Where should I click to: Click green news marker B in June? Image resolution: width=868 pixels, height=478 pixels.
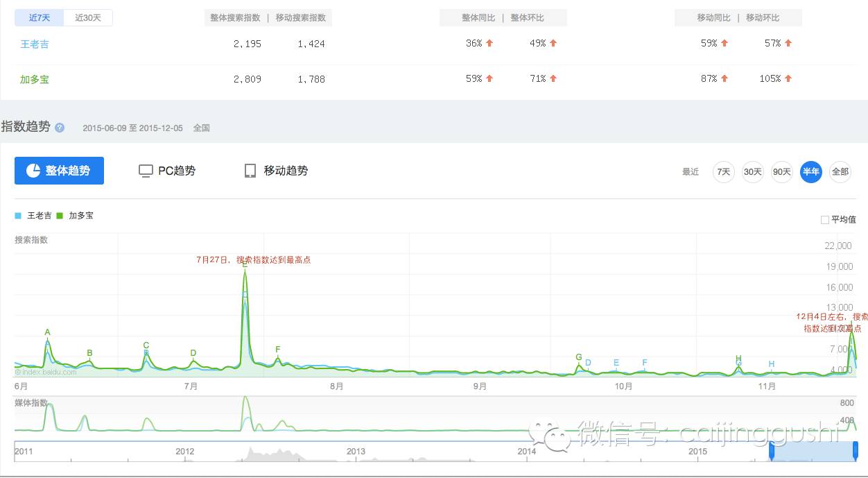pos(89,353)
